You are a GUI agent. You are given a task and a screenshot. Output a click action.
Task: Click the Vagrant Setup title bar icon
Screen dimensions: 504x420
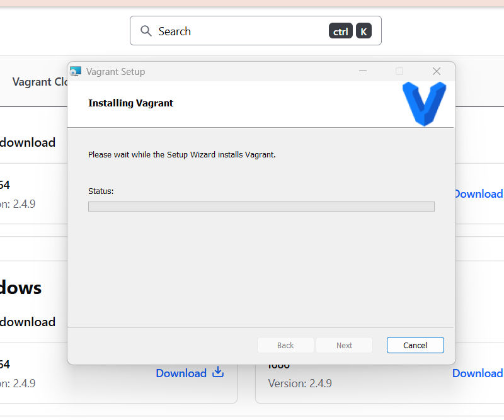(x=76, y=71)
